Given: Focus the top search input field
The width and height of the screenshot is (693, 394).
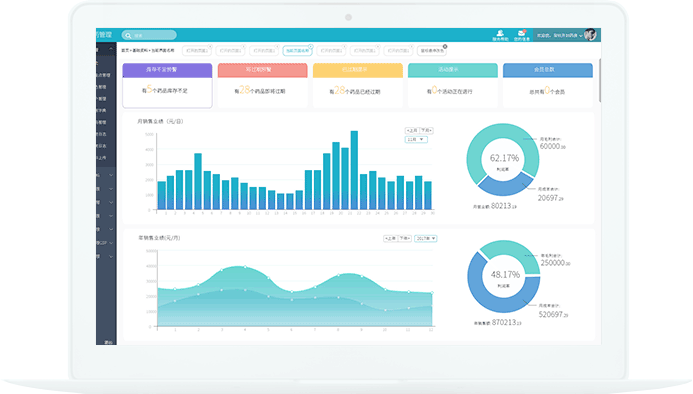Looking at the screenshot, I should click(x=149, y=35).
